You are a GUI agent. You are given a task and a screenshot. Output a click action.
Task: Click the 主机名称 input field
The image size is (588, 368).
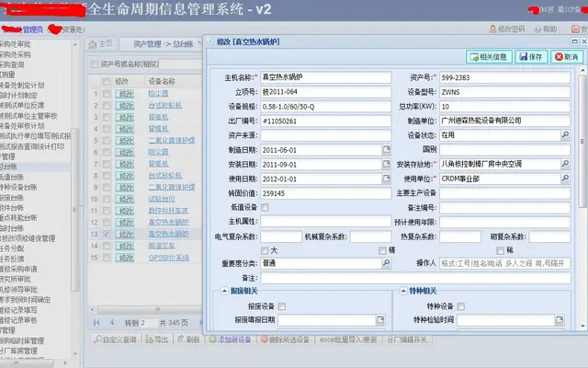coord(326,77)
